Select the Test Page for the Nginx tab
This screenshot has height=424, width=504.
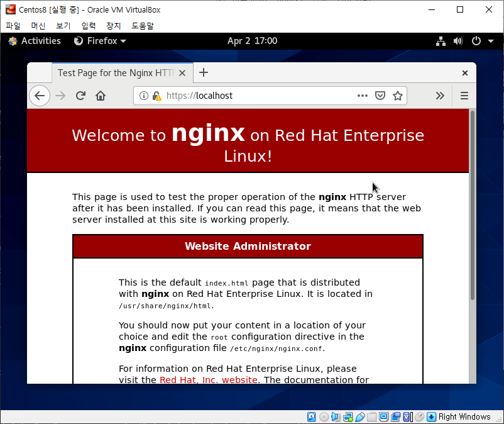click(123, 73)
